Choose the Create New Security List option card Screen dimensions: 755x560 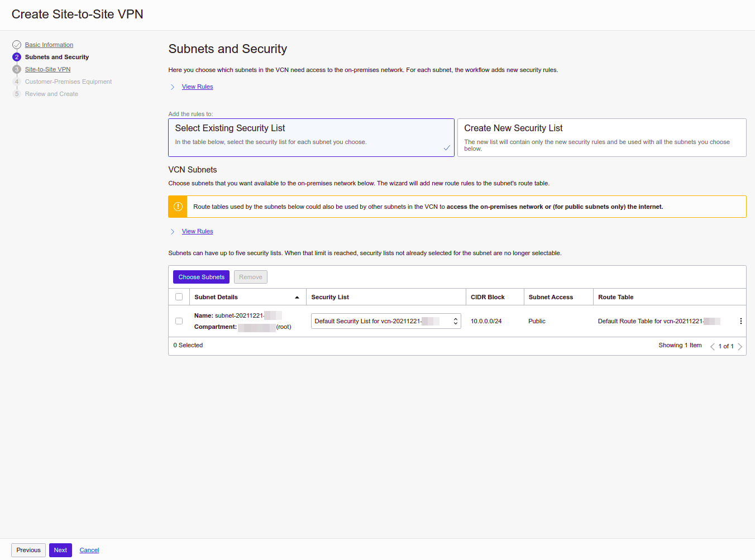click(x=602, y=137)
